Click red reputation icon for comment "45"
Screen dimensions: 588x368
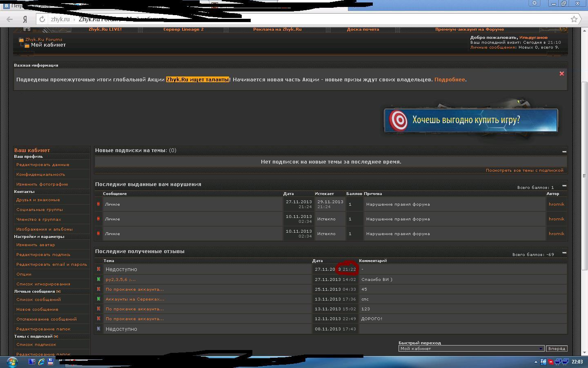coord(98,289)
